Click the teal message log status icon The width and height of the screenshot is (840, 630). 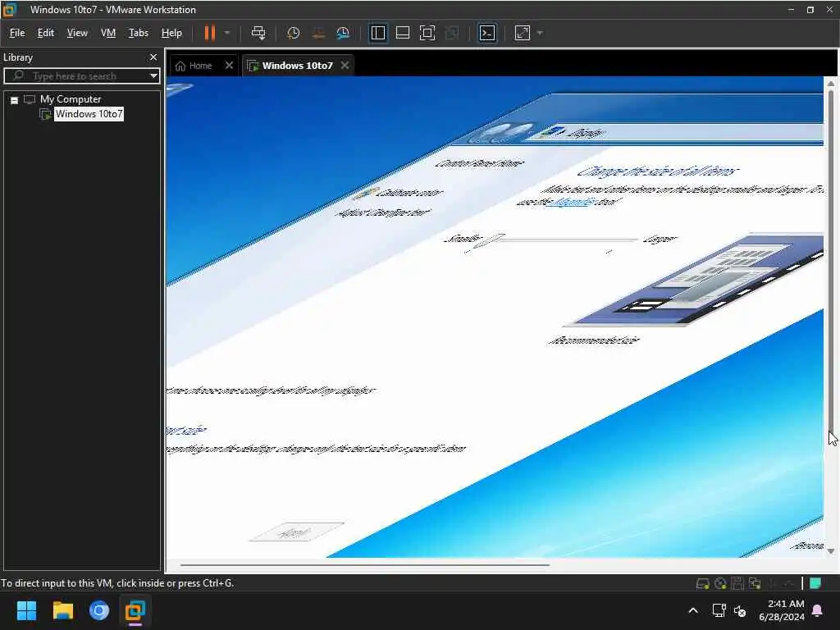point(815,583)
